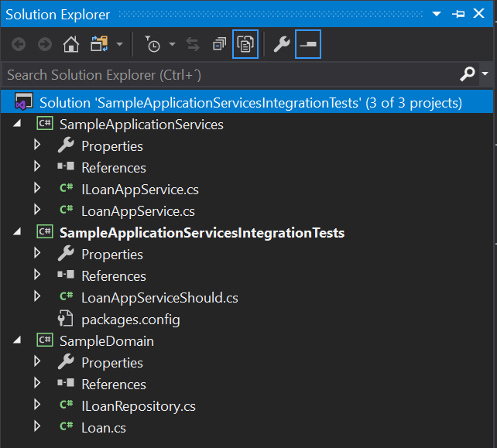
Task: Toggle the Preview Selected Items button
Action: [308, 45]
